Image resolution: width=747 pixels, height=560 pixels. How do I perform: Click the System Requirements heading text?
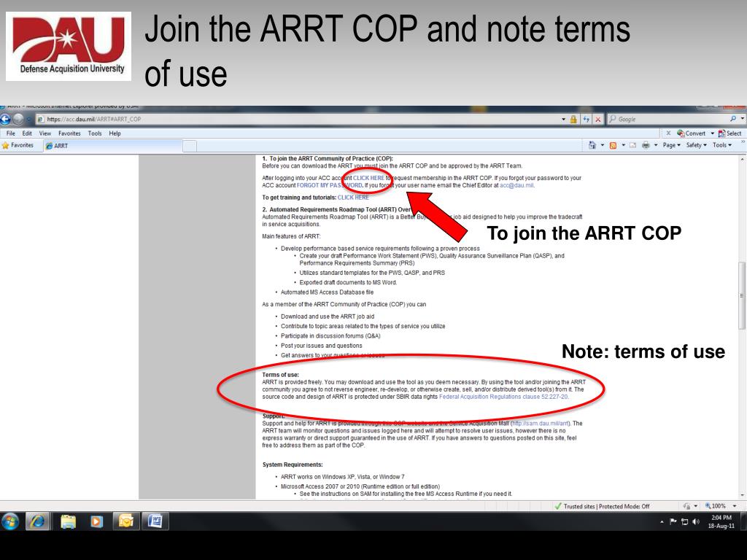click(293, 464)
